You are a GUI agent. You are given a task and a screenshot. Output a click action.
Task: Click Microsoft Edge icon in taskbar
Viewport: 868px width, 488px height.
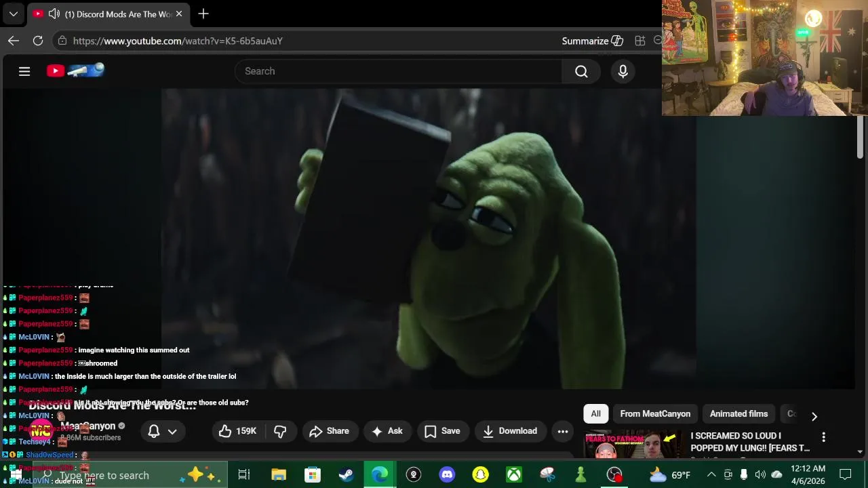(x=380, y=475)
